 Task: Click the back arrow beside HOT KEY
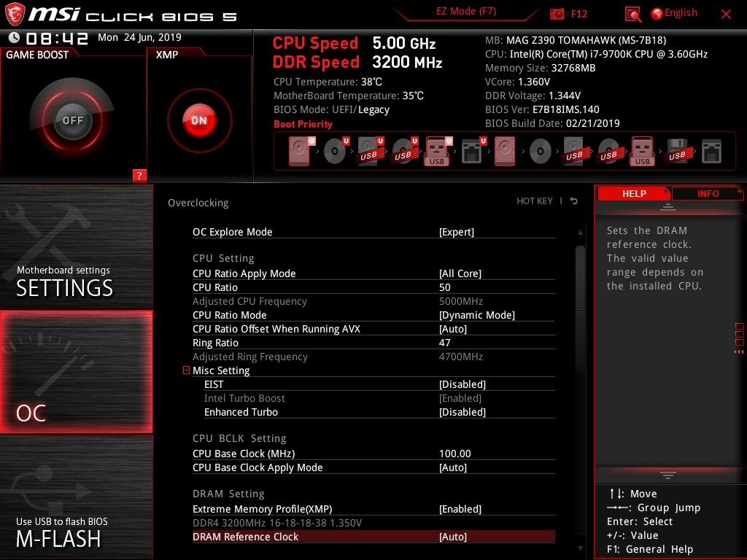click(574, 201)
